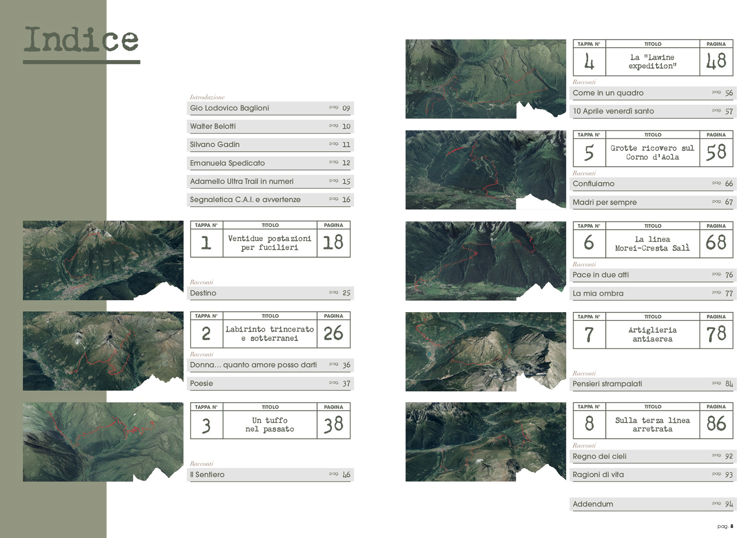This screenshot has width=756, height=538.
Task: Click 'Racconti' label above 'Destino'
Action: [x=202, y=282]
